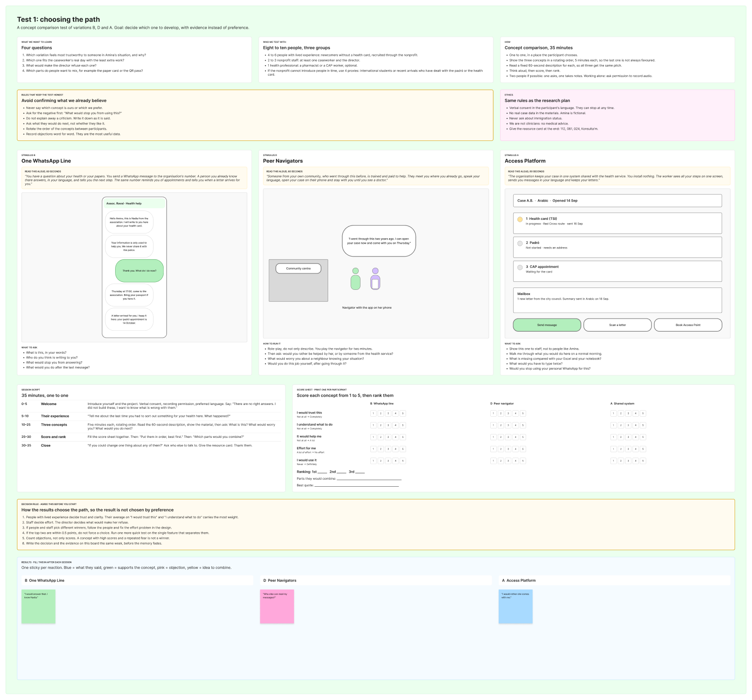The width and height of the screenshot is (752, 700).
Task: Click the Scan a letter button
Action: 618,325
